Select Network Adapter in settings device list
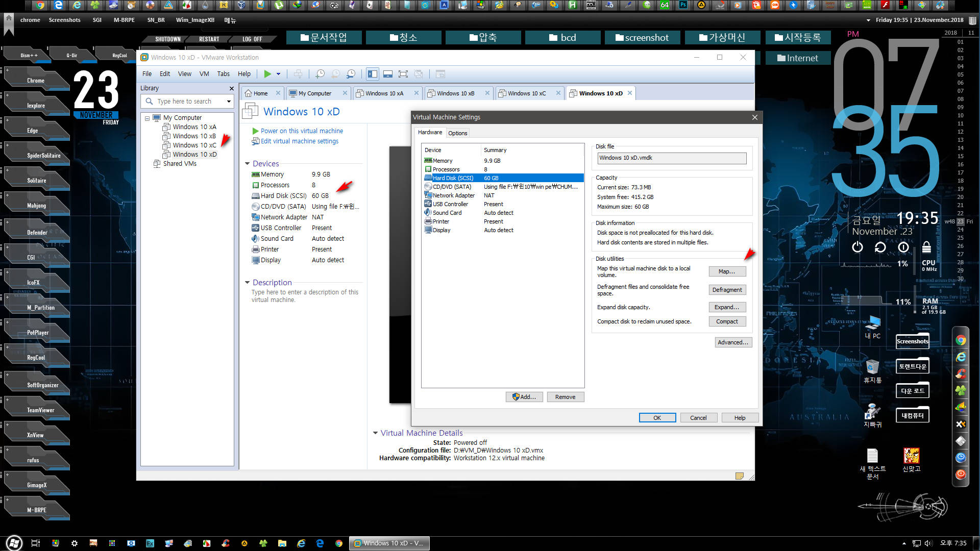This screenshot has height=551, width=980. [x=503, y=195]
